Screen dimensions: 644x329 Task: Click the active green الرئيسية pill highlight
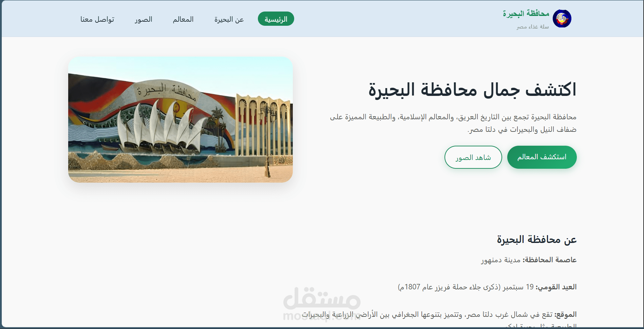276,19
